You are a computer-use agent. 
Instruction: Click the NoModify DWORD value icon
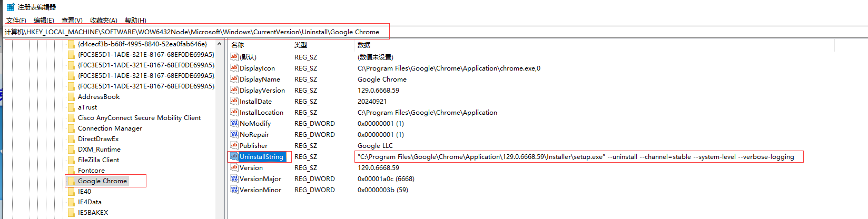click(234, 123)
